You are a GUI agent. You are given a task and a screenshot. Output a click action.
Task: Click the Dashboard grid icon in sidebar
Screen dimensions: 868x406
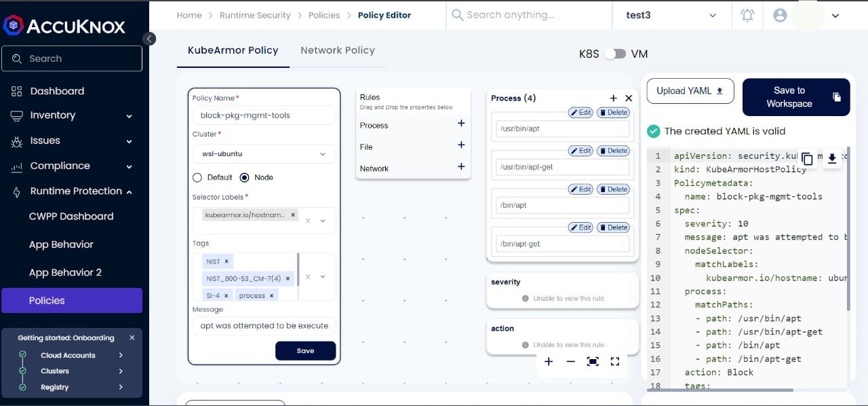(x=17, y=91)
